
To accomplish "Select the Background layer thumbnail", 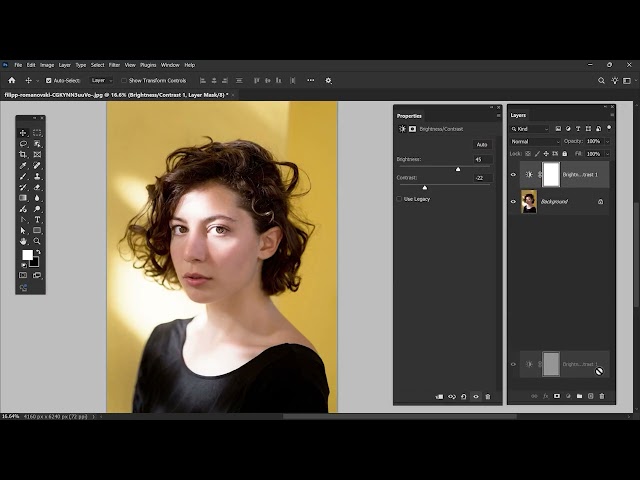I will point(528,201).
